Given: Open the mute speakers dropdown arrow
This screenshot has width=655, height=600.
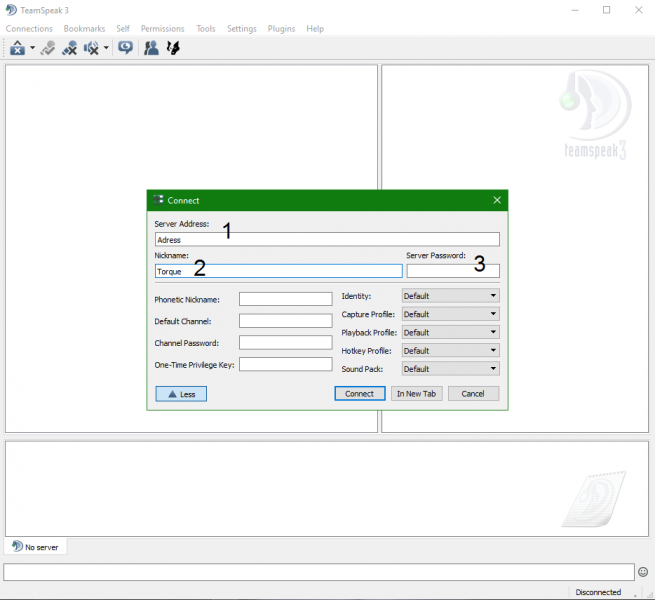Looking at the screenshot, I should click(x=106, y=48).
